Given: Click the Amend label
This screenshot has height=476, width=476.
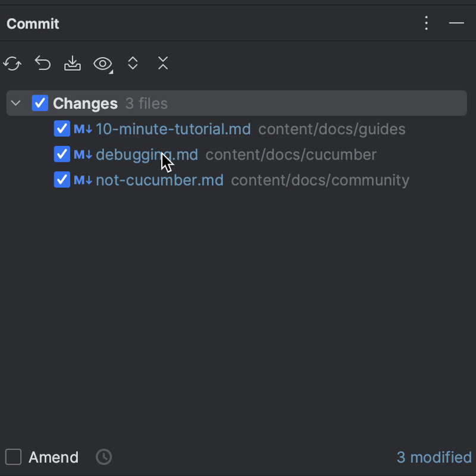Looking at the screenshot, I should point(54,457).
